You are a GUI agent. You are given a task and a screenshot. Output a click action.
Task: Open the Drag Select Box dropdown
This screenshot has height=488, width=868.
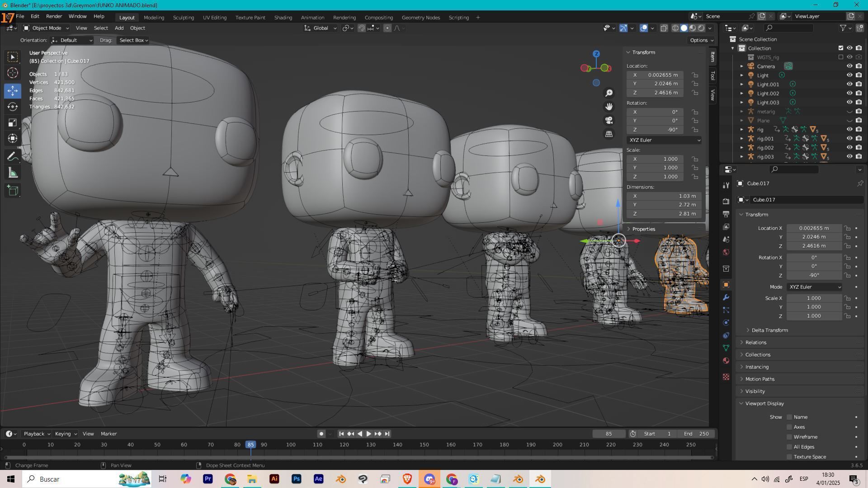(133, 40)
